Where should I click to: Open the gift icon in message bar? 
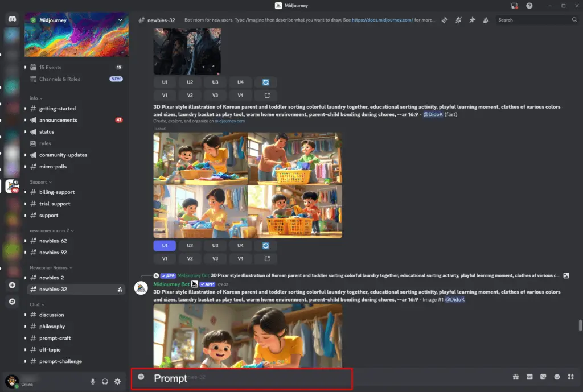pos(515,377)
